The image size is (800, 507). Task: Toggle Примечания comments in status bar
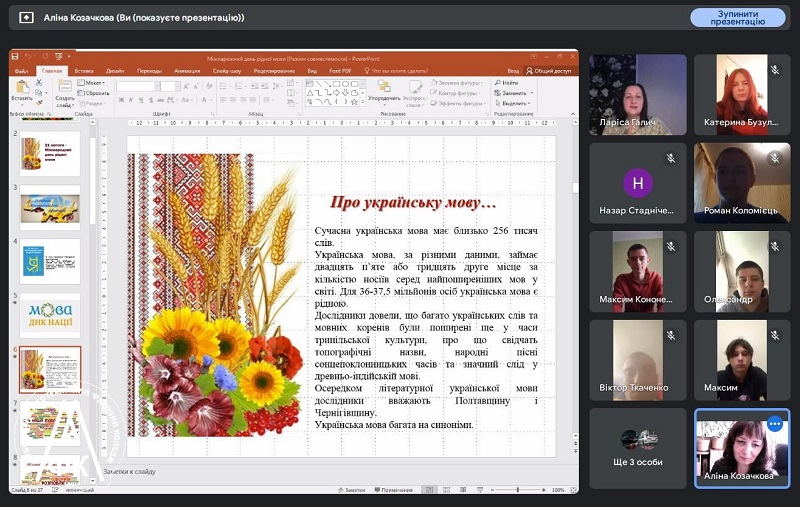[393, 490]
